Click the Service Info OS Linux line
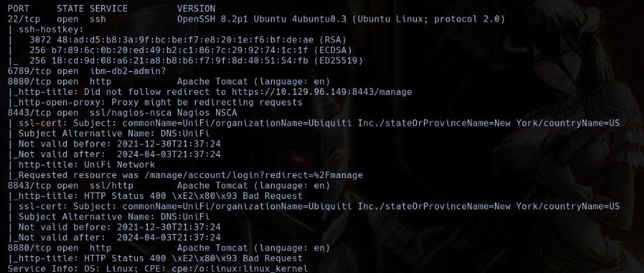 [158, 269]
